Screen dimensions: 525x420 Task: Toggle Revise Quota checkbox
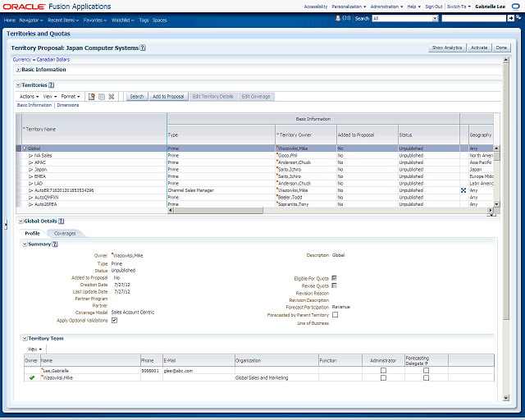pyautogui.click(x=334, y=285)
